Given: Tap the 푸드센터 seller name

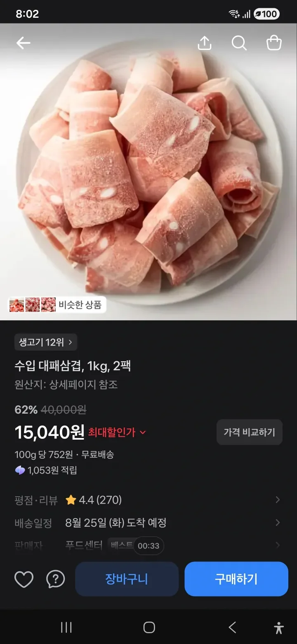Looking at the screenshot, I should [x=84, y=545].
